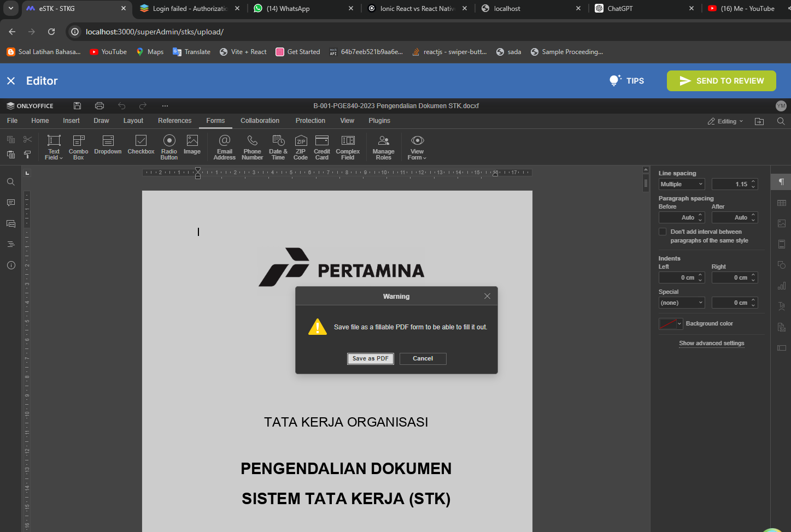The height and width of the screenshot is (532, 791).
Task: Click the undo arrow in editor header
Action: click(122, 105)
